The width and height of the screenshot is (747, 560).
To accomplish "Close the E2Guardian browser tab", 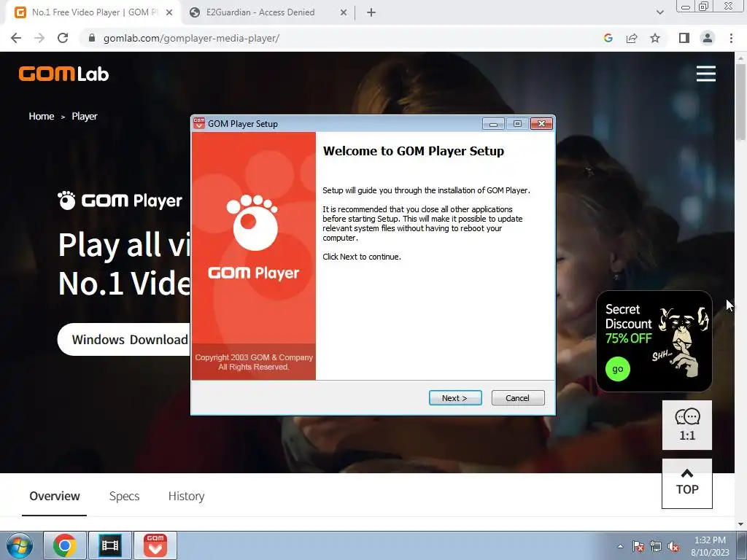I will click(344, 12).
